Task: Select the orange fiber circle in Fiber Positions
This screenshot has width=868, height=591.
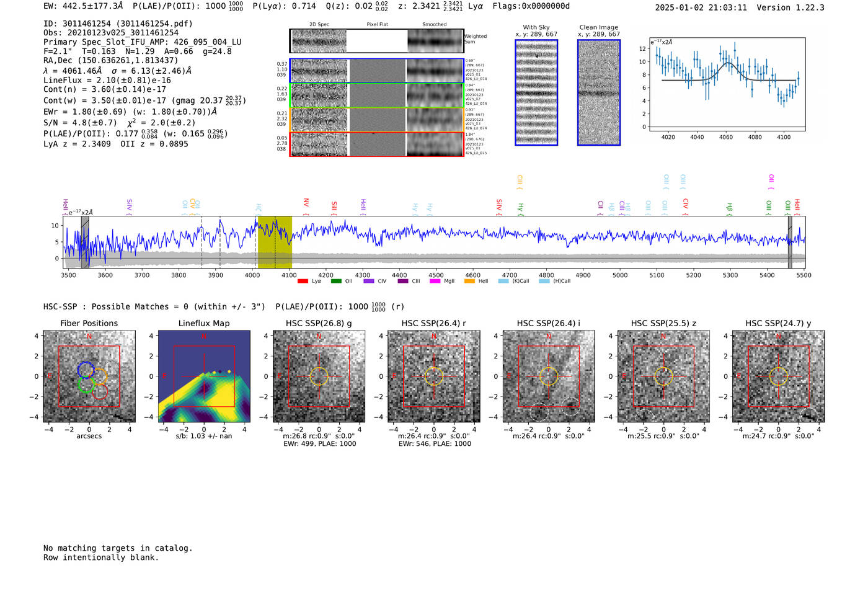Action: coord(99,376)
